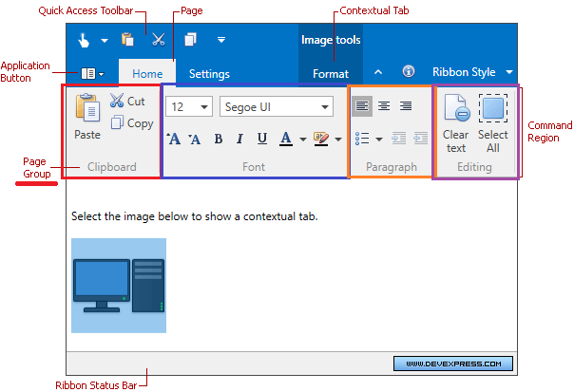The height and width of the screenshot is (392, 574).
Task: Click the increase indent icon
Action: [398, 139]
